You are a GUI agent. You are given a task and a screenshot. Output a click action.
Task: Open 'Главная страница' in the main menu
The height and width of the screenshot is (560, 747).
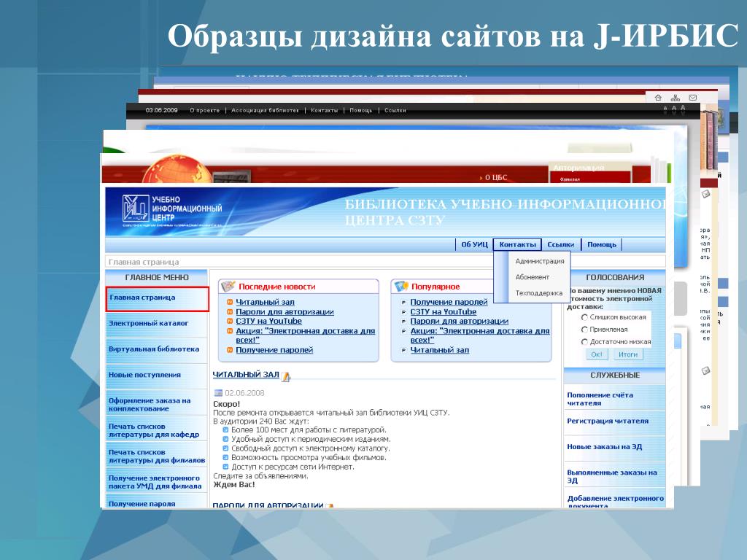point(158,299)
